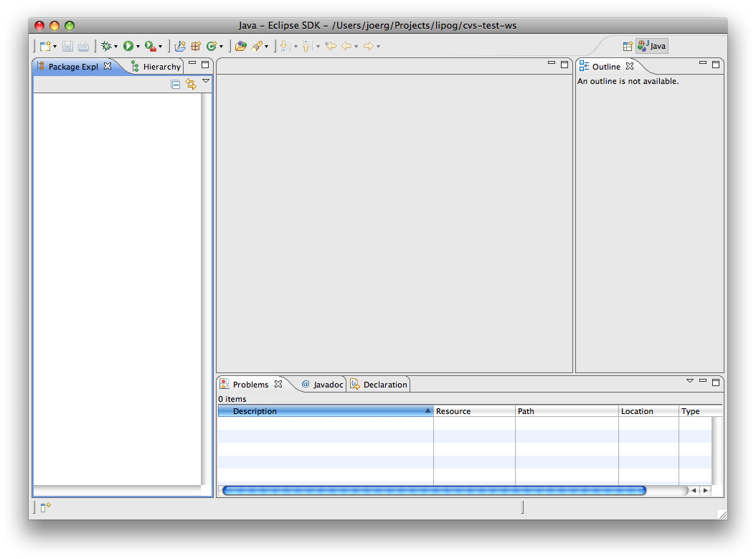Click the Open Perspective icon
Screen dimensions: 756x559
(x=628, y=46)
